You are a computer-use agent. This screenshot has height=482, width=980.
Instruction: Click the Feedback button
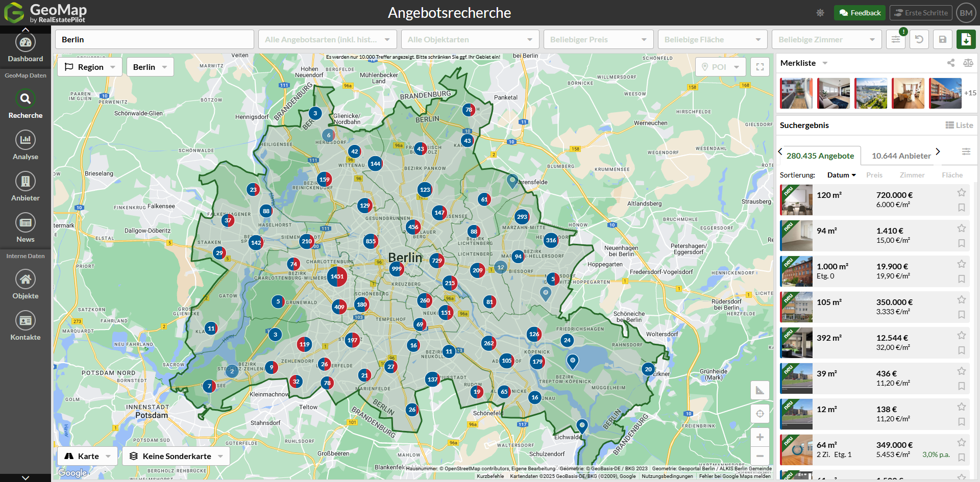tap(860, 13)
